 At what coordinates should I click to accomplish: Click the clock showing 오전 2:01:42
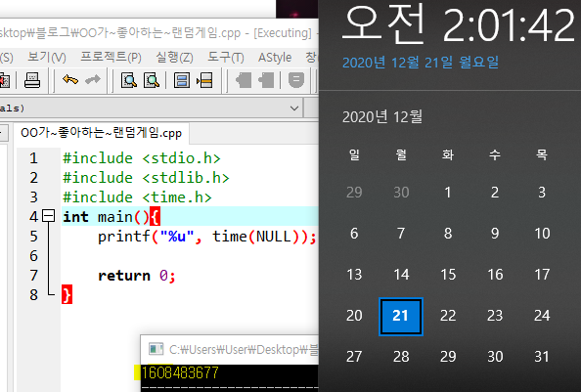[459, 24]
